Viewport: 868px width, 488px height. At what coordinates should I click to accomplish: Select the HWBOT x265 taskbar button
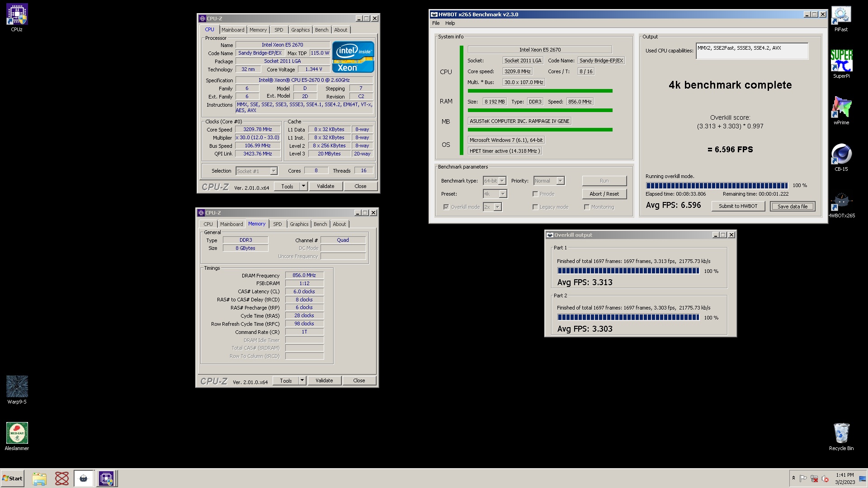[x=84, y=479]
